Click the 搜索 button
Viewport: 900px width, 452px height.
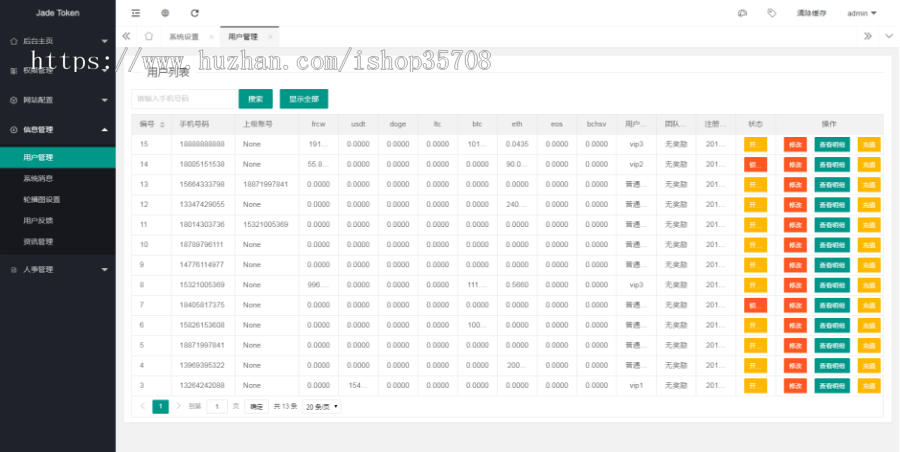click(255, 99)
